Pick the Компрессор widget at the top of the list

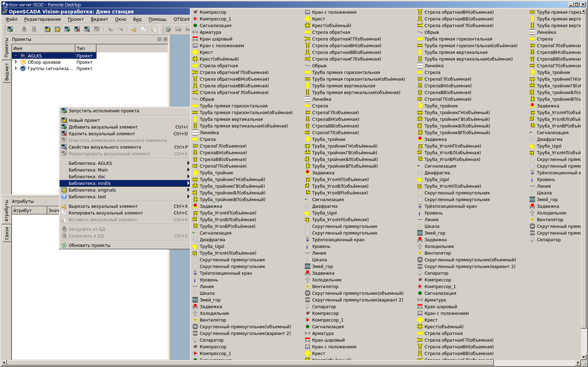[213, 12]
